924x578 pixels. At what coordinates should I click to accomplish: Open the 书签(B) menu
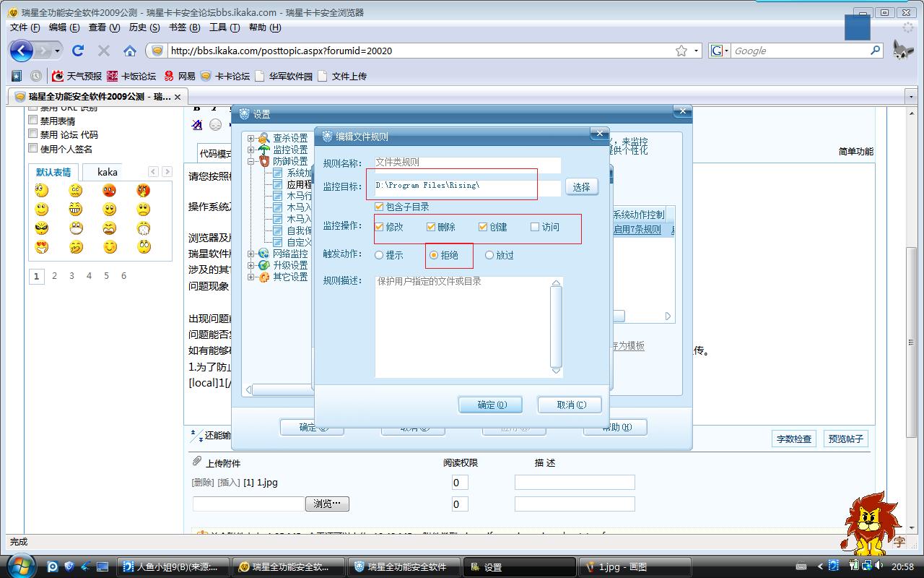[x=184, y=27]
